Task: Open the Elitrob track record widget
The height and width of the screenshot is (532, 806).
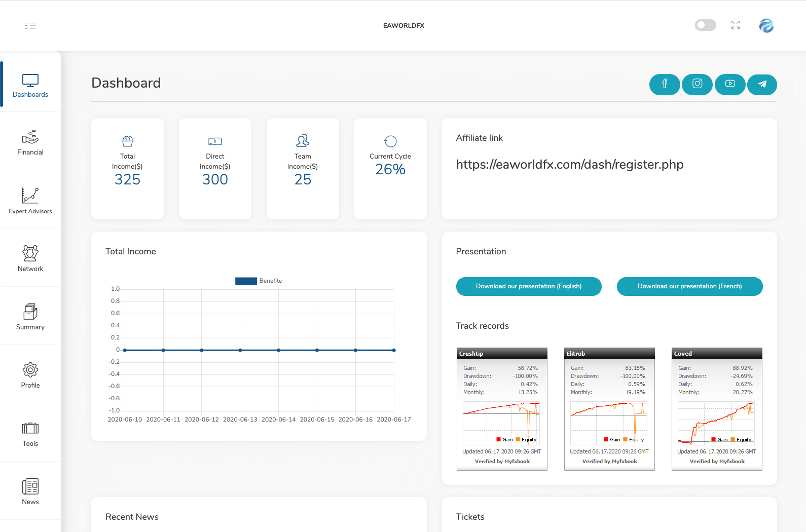Action: 609,409
